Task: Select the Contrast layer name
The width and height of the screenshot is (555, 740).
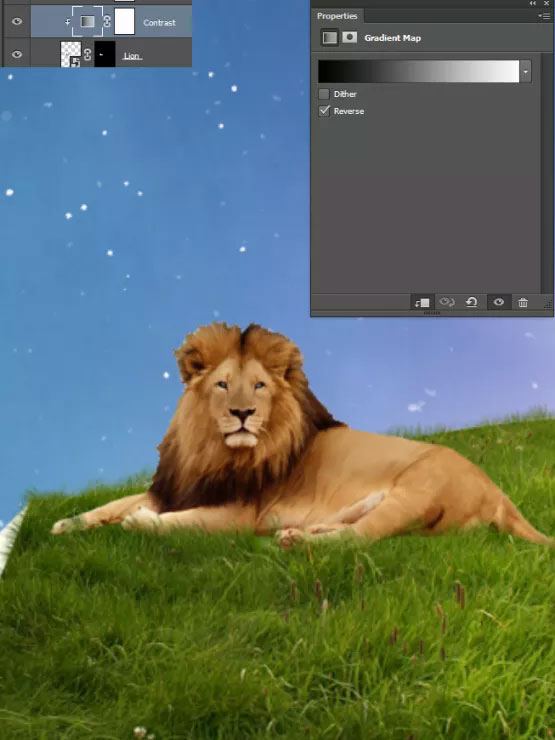Action: 159,22
